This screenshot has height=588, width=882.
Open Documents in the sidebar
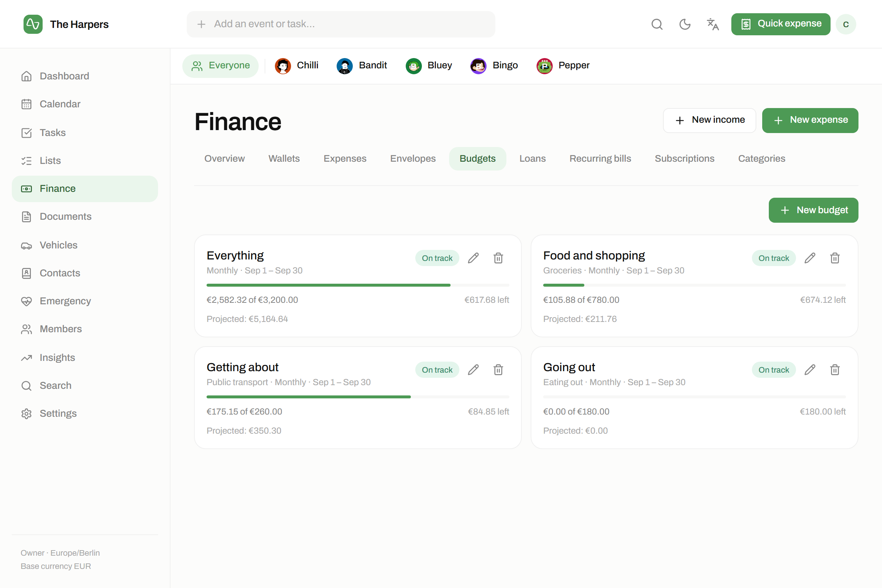85,217
